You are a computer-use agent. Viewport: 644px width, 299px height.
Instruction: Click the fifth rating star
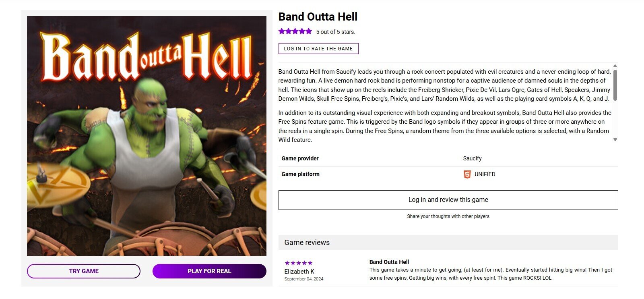309,31
